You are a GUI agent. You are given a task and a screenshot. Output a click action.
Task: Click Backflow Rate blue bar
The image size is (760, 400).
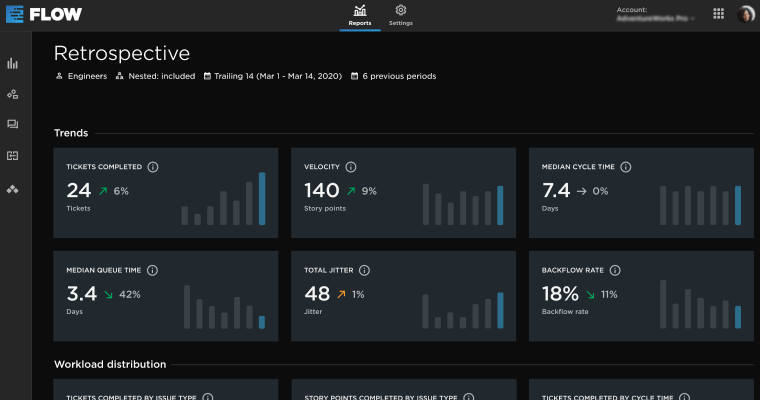(x=738, y=317)
